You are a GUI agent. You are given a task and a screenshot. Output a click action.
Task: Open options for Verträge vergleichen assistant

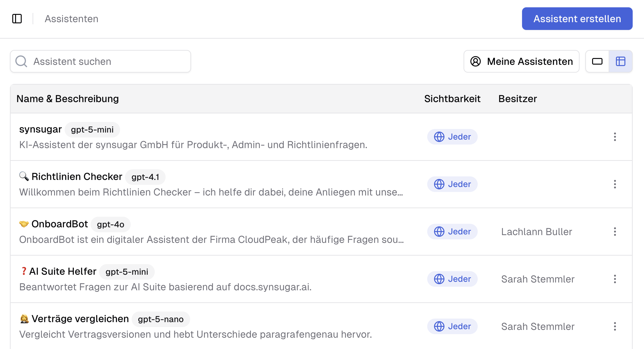pyautogui.click(x=615, y=326)
